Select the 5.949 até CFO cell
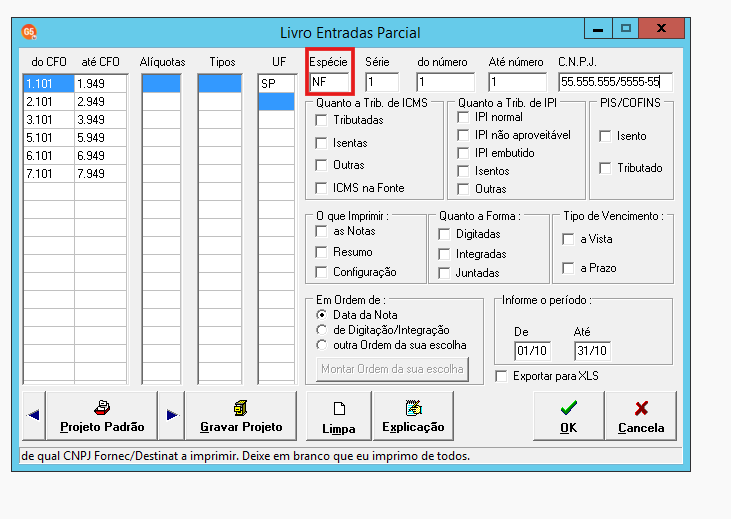The image size is (731, 519). click(x=100, y=138)
